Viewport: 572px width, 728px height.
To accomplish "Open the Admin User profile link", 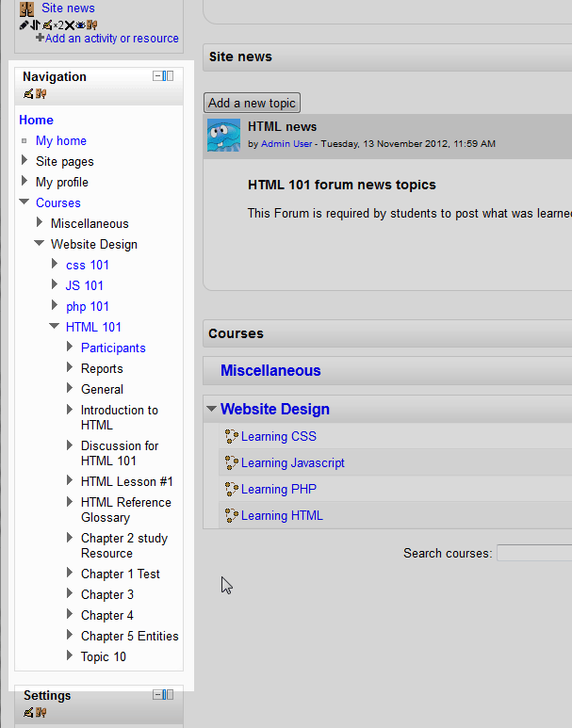I will [286, 144].
